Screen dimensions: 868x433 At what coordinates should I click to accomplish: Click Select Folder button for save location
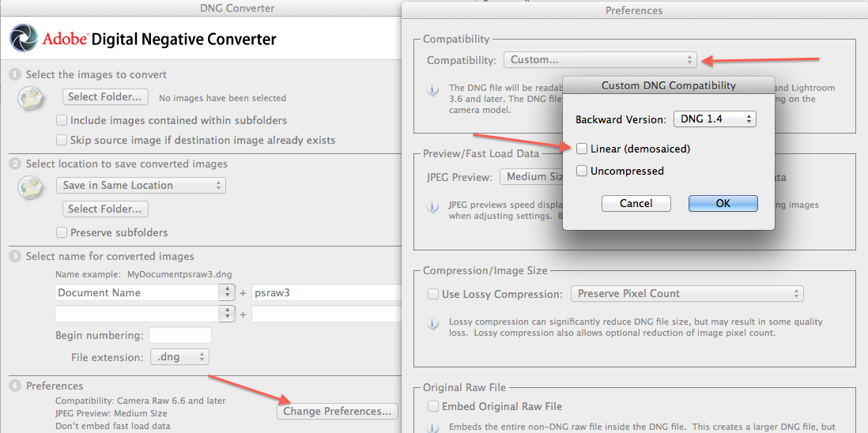(105, 209)
